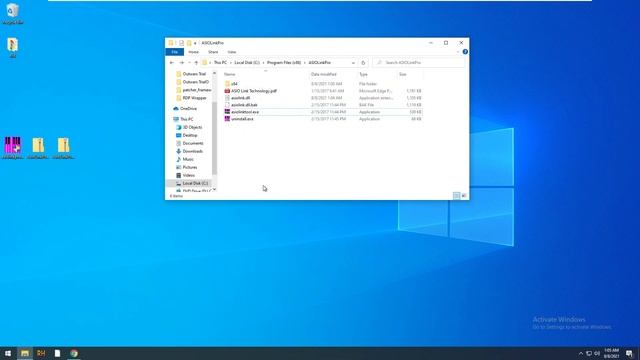Viewport: 640px width, 360px height.
Task: Click the Search ASIOLinkPro field
Action: tap(419, 63)
